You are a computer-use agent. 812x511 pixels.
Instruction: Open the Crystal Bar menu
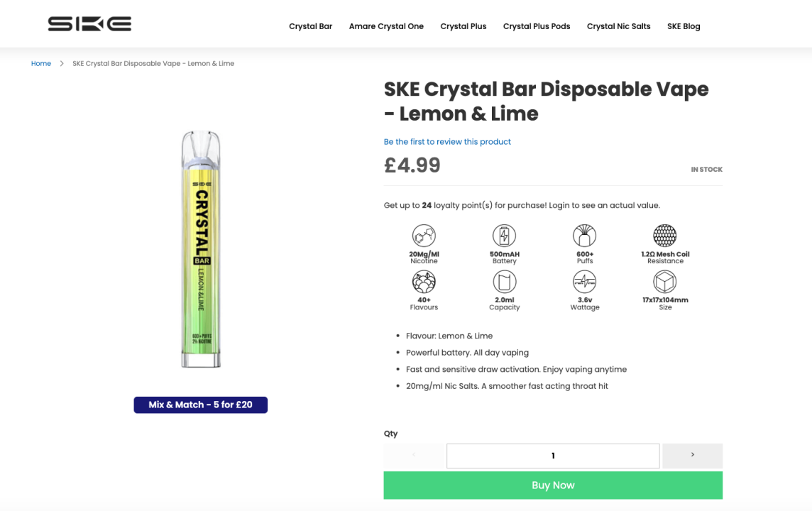tap(310, 26)
